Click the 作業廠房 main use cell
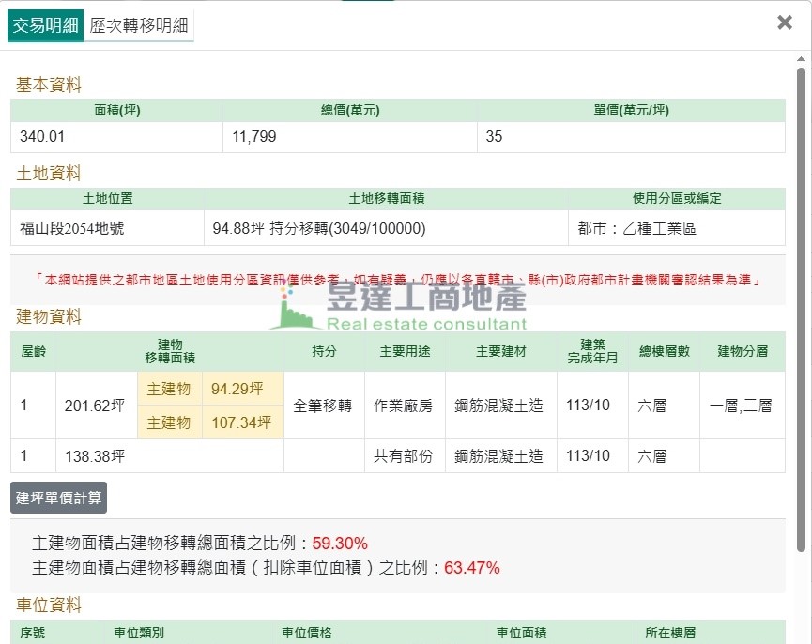This screenshot has width=812, height=644. [x=404, y=406]
